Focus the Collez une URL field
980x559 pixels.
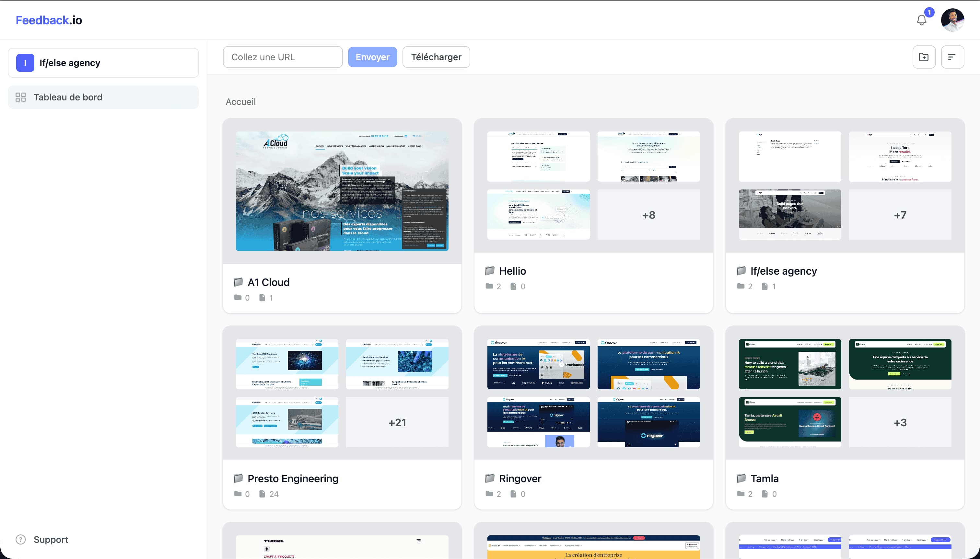click(x=283, y=57)
